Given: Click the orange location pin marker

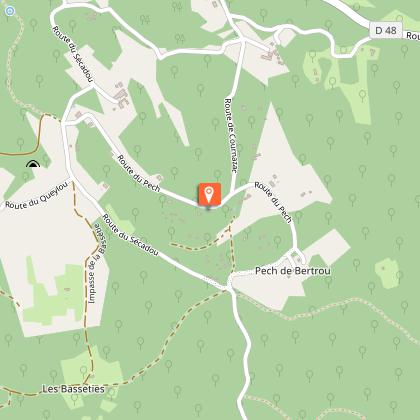Looking at the screenshot, I should pyautogui.click(x=209, y=194).
